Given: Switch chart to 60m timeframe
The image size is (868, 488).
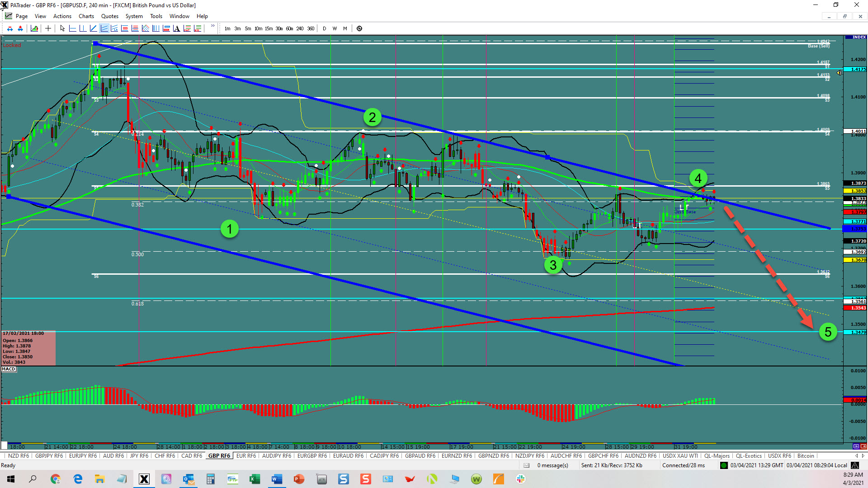Looking at the screenshot, I should [x=289, y=28].
